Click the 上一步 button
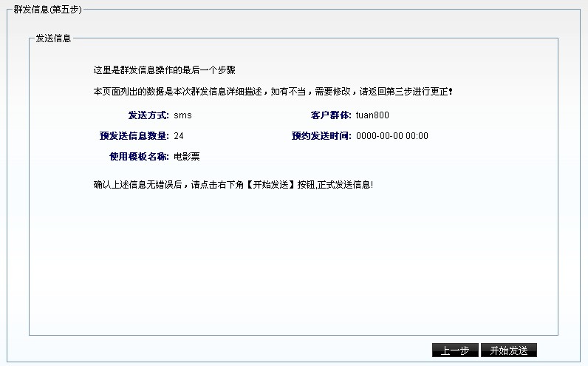This screenshot has height=366, width=588. (x=455, y=350)
